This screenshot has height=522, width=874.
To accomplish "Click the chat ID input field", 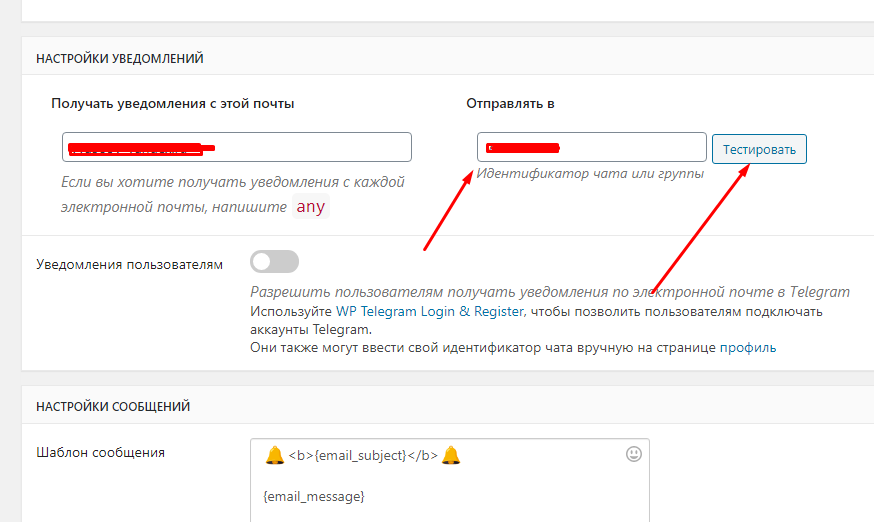I will click(591, 147).
